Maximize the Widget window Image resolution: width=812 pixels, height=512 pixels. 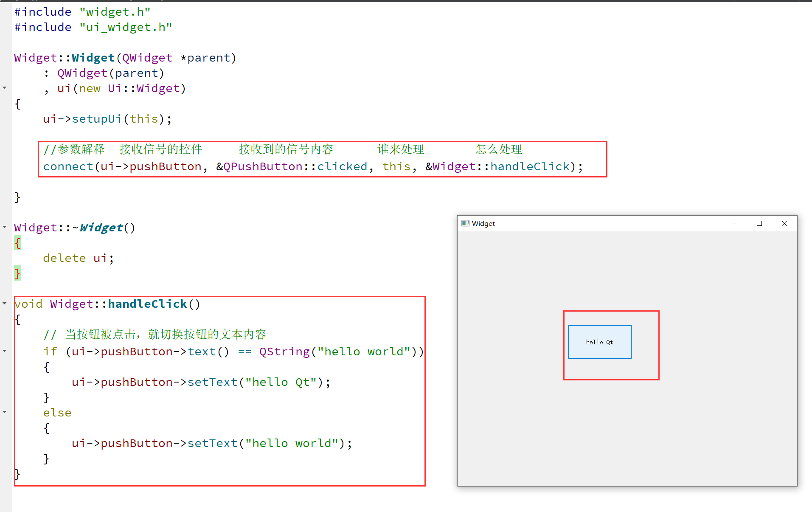[x=759, y=223]
